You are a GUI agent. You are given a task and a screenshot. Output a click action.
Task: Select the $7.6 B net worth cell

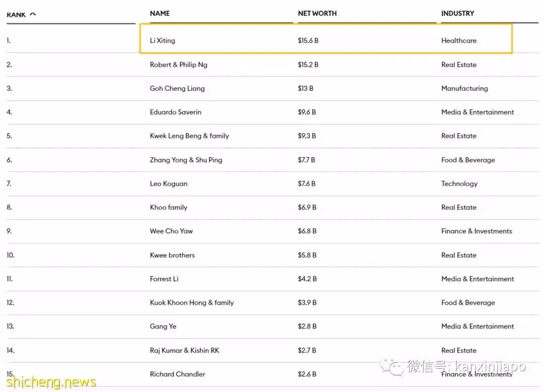(x=307, y=183)
